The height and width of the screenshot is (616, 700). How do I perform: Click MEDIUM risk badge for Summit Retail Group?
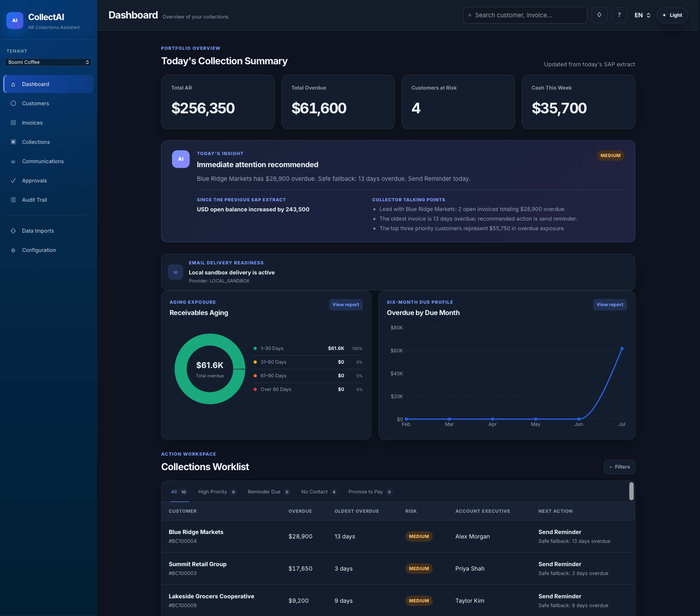click(x=419, y=569)
